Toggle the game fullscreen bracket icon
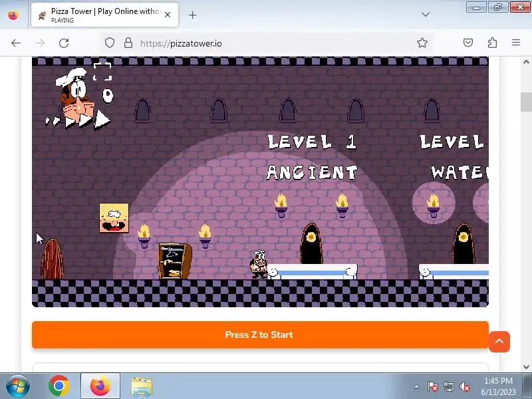 click(102, 72)
